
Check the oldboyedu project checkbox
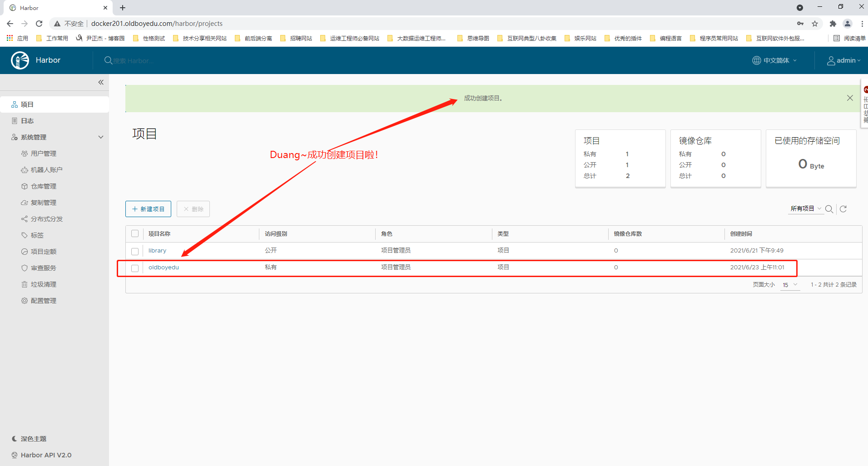[135, 268]
